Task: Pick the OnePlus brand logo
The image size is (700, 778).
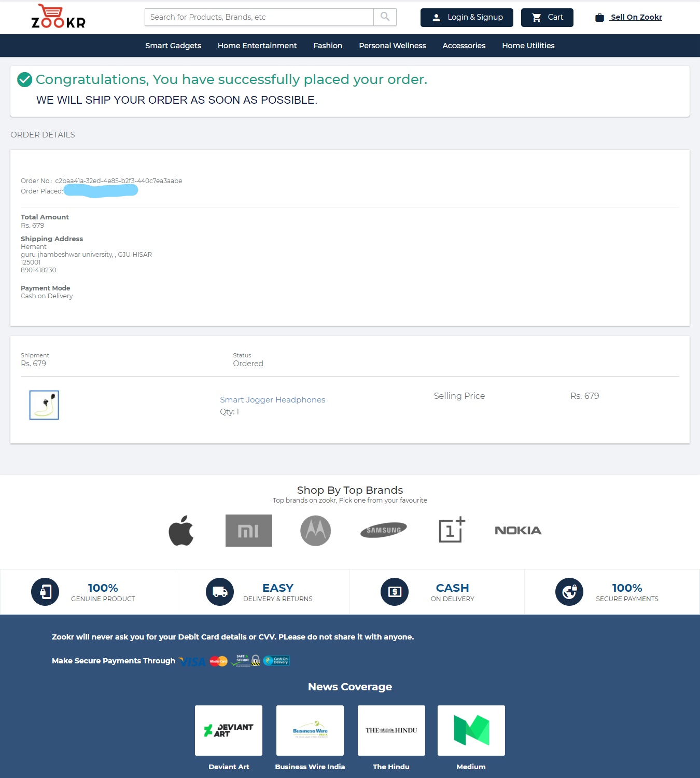Action: 451,530
